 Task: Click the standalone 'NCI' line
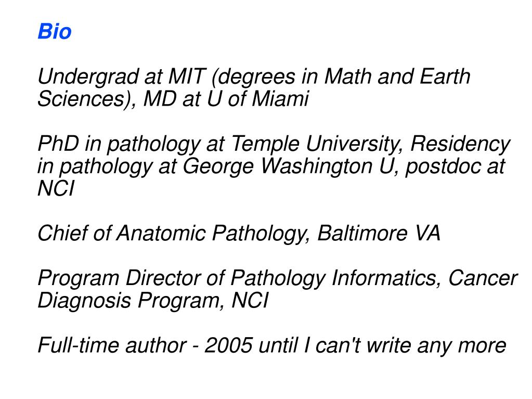pos(56,188)
